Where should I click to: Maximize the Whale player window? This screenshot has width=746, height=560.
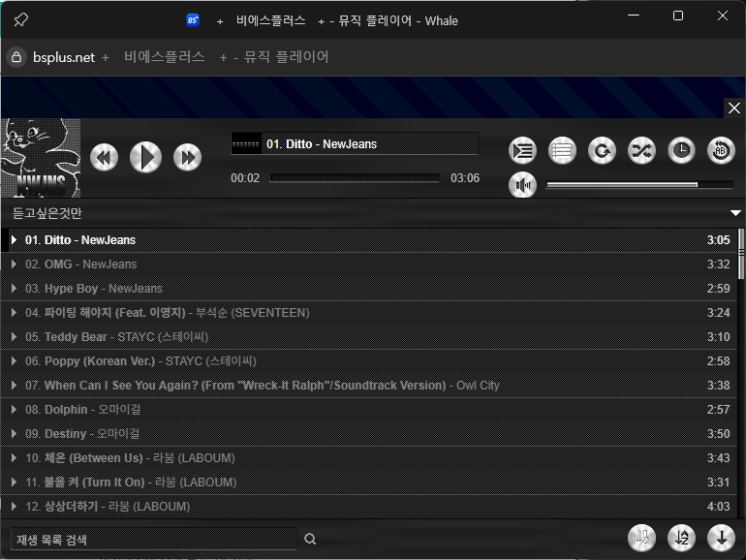(x=678, y=16)
